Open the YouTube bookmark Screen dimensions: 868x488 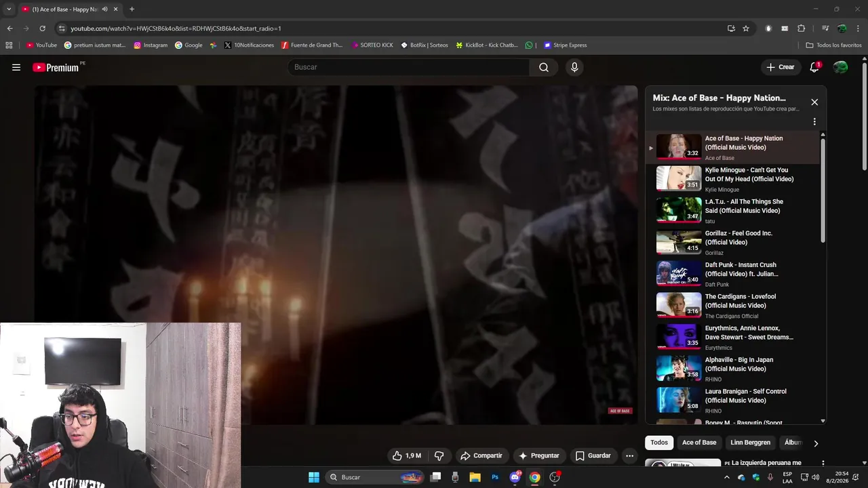[x=41, y=45]
